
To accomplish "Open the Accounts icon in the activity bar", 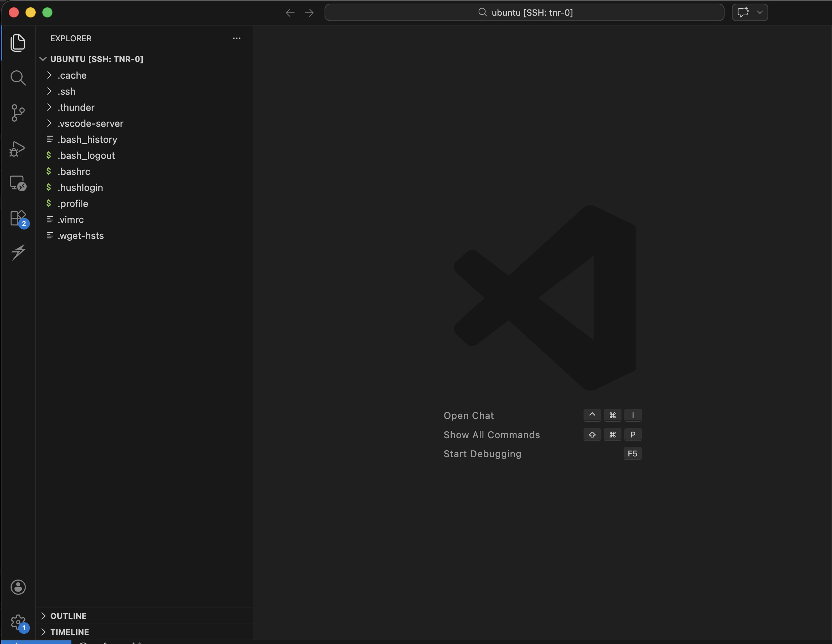I will coord(18,587).
